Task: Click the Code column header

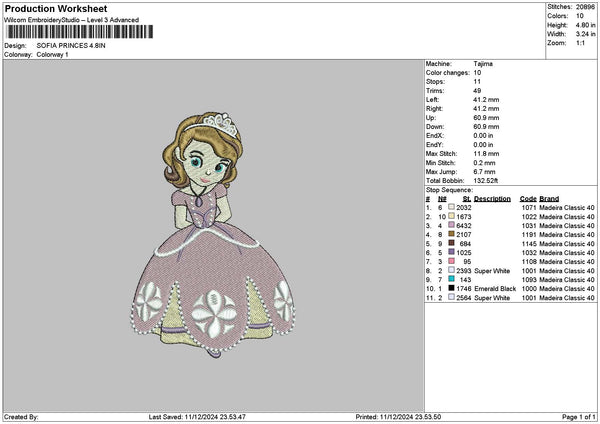Action: [528, 198]
